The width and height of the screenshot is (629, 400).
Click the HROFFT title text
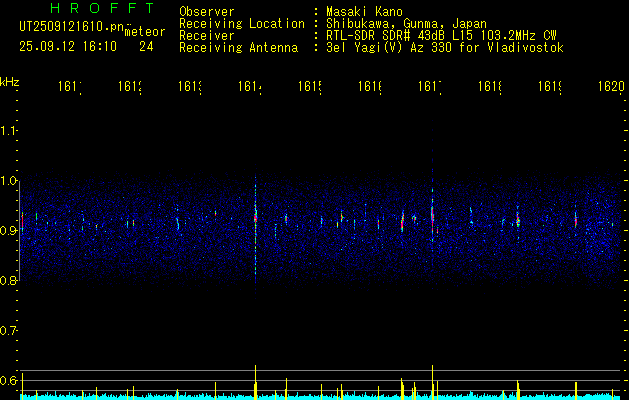pos(102,8)
